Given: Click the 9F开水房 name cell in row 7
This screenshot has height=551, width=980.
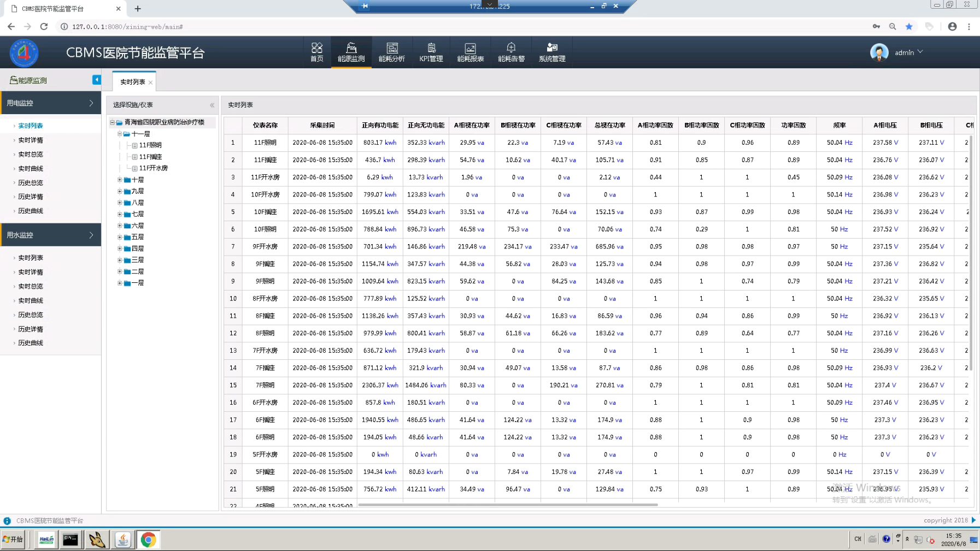Looking at the screenshot, I should (x=265, y=247).
